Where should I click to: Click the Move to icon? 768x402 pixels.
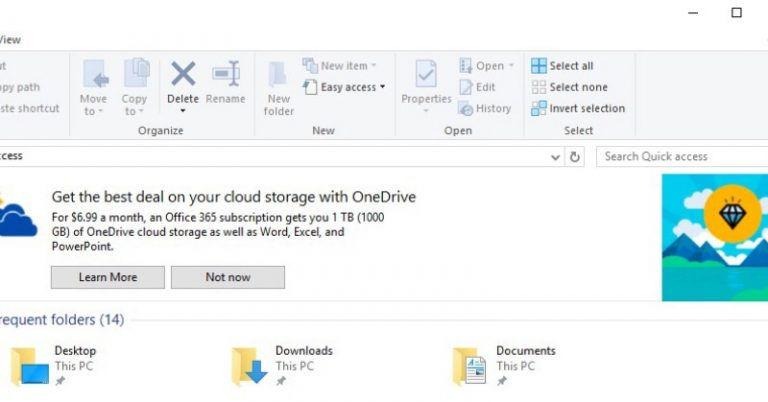point(94,76)
